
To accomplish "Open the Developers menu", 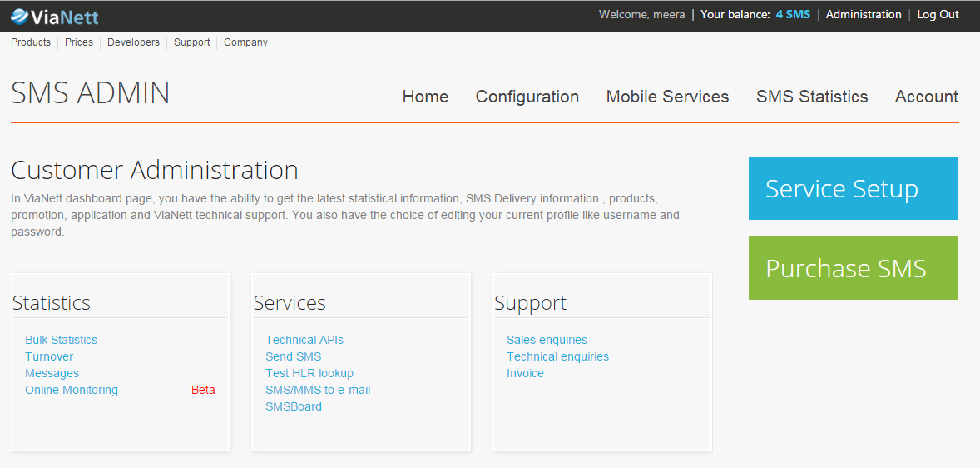I will [x=133, y=42].
